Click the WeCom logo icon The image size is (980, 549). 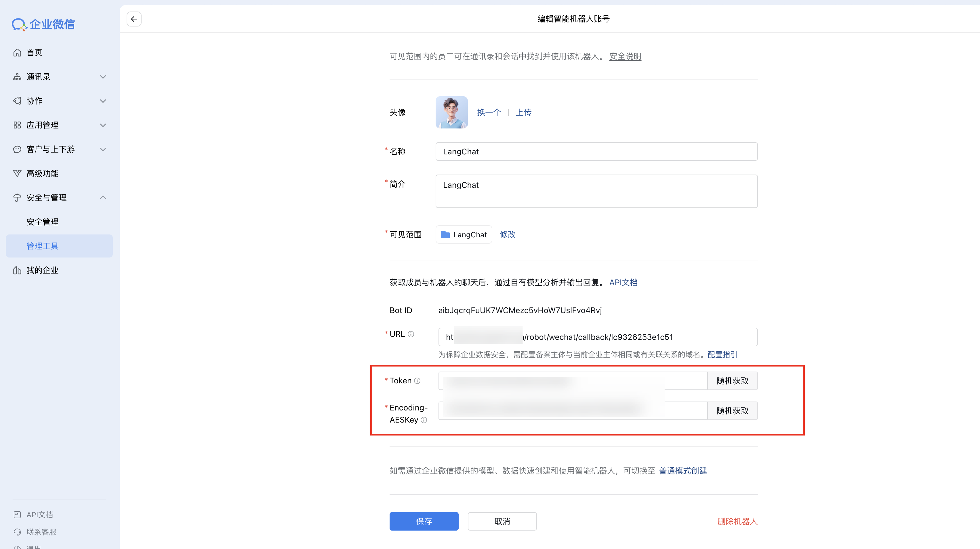coord(19,24)
